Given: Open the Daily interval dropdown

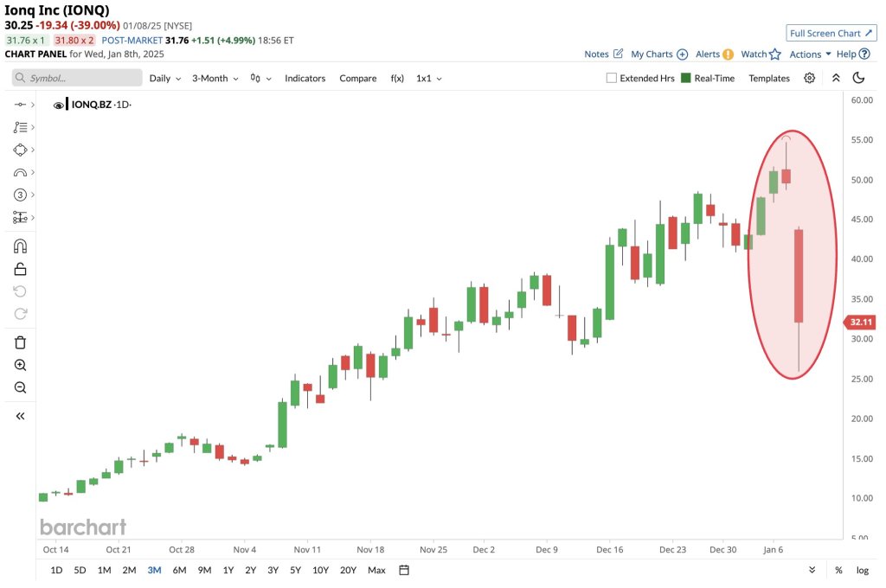Looking at the screenshot, I should point(164,78).
